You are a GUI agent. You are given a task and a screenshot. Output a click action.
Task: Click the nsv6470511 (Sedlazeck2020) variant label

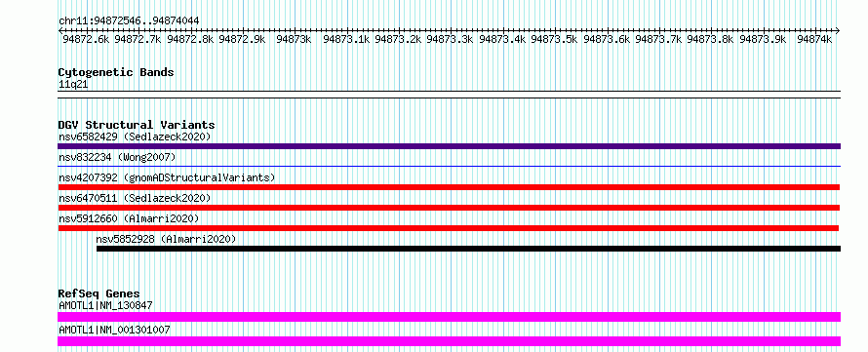tap(135, 198)
